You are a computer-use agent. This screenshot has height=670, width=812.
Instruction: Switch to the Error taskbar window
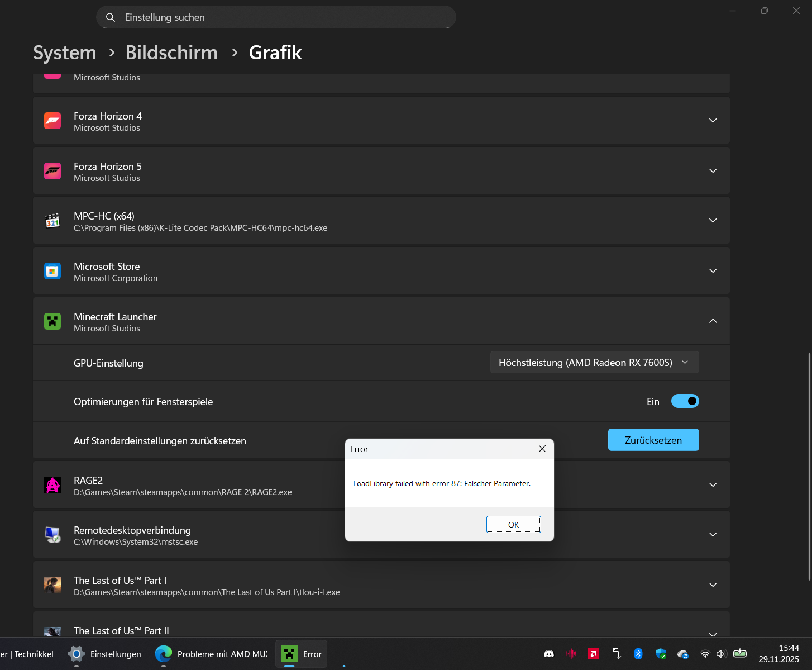point(301,654)
